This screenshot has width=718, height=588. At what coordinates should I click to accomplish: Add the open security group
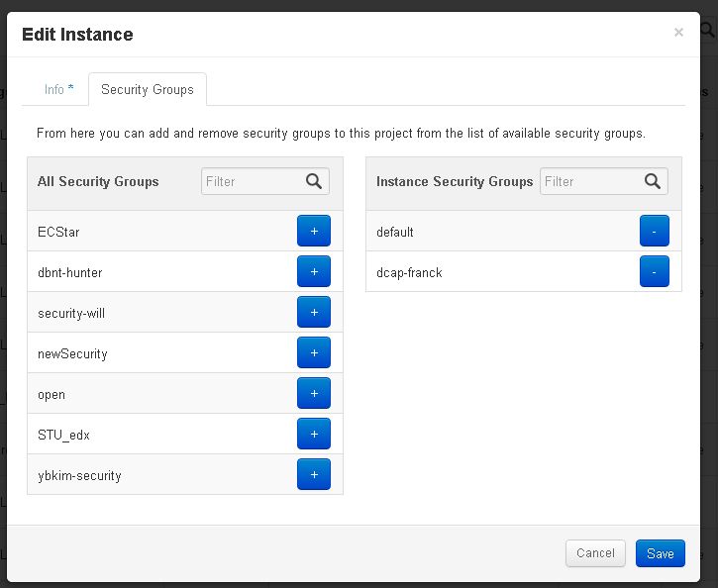tap(314, 393)
